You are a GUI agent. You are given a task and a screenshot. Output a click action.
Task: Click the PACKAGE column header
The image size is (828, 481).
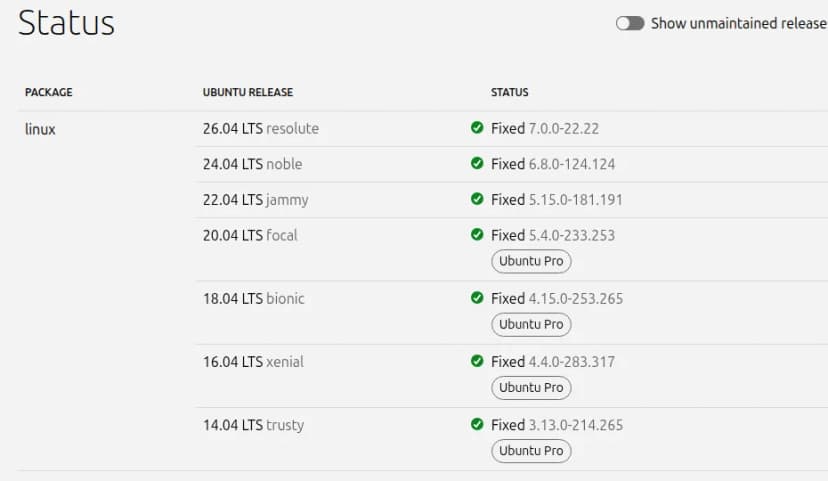(x=49, y=92)
